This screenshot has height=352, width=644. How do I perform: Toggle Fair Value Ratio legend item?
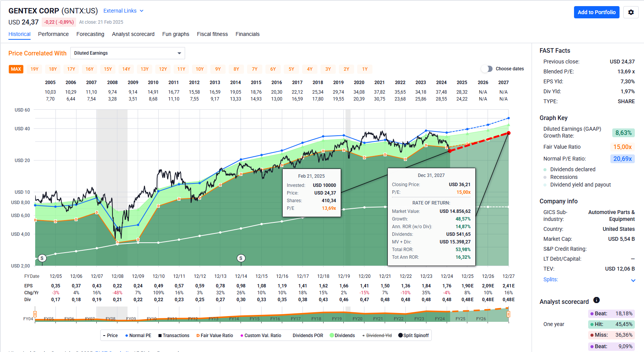pos(215,336)
